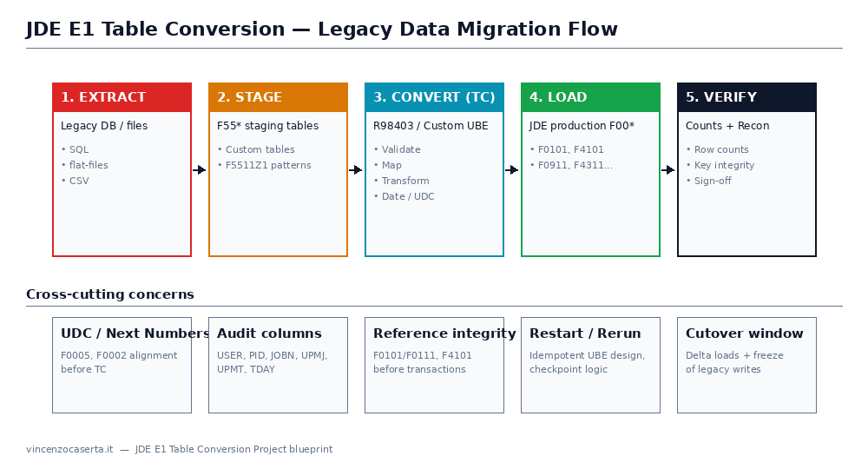
Task: Click the 'vincenzocaserta.it' footer text
Action: tap(69, 449)
